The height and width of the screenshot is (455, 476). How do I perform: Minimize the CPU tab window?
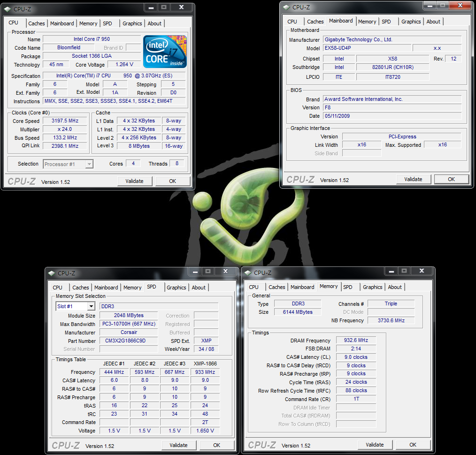pos(151,8)
